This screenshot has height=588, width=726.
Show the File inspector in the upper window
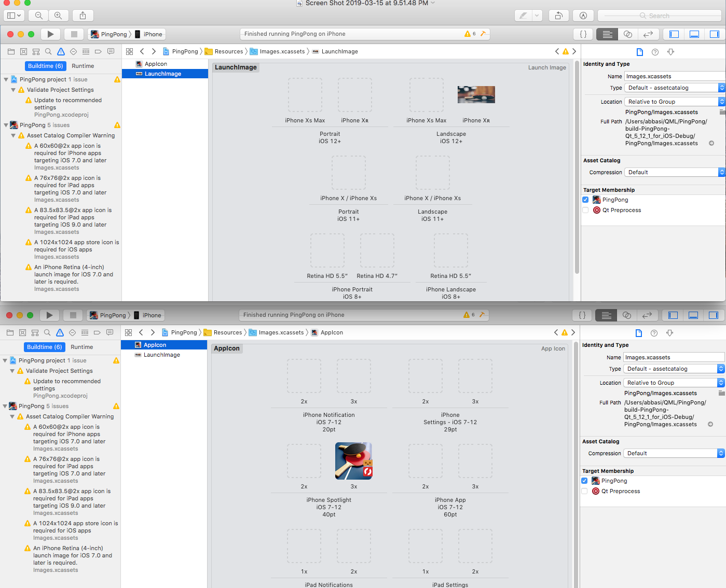pos(639,52)
